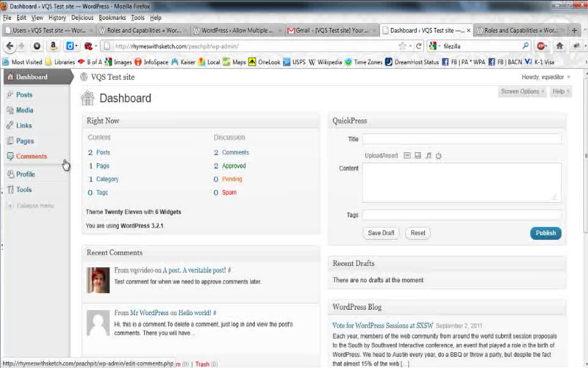Reload the page with the refresh icon
This screenshot has height=368, width=588.
tap(418, 46)
